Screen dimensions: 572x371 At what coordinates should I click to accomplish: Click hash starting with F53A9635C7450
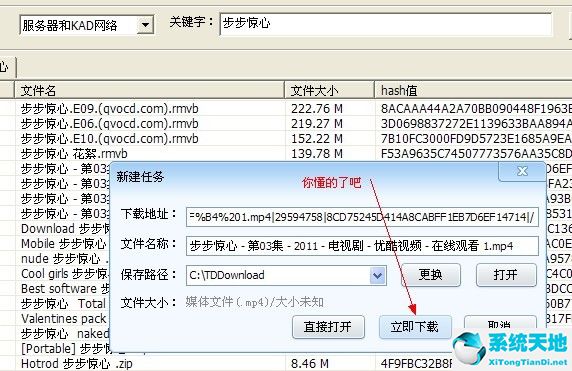476,154
